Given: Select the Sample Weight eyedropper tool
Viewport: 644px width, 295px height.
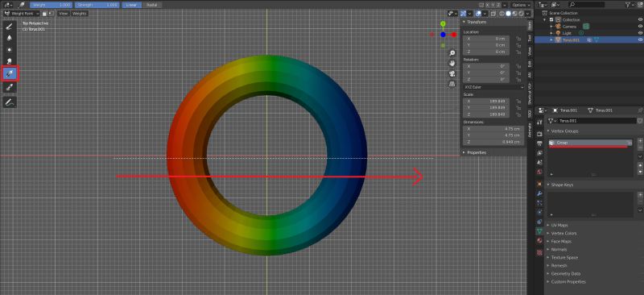Looking at the screenshot, I should point(10,87).
